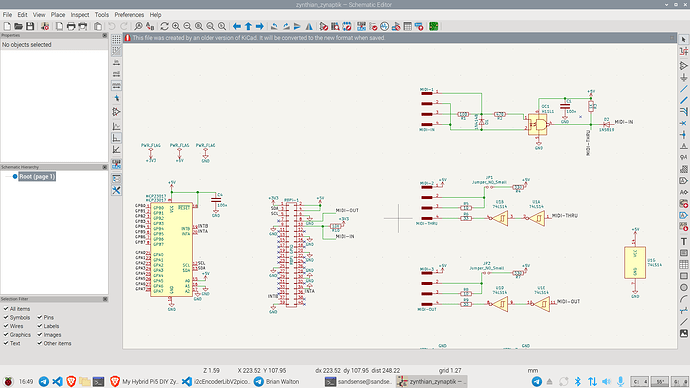Select the Add Text tool

(x=683, y=241)
